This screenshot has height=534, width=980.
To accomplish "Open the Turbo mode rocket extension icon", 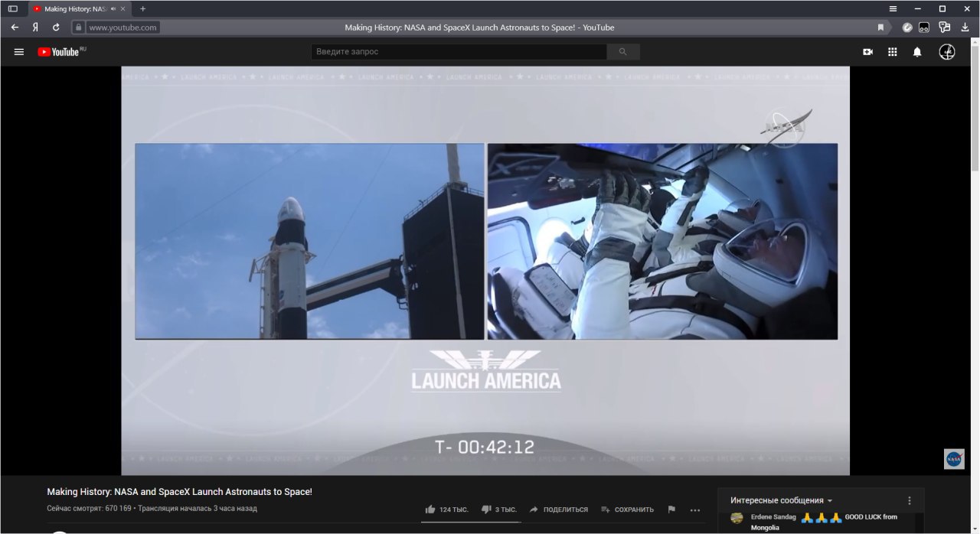I will 907,27.
